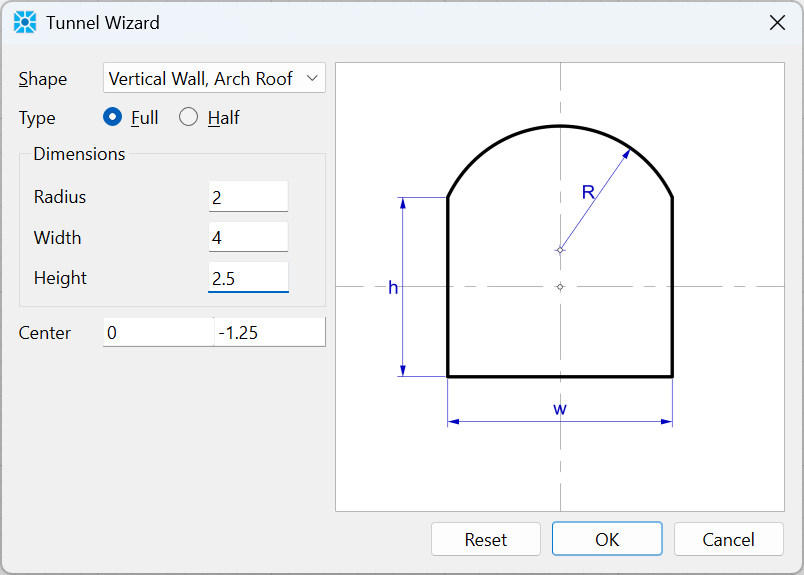
Task: Click the Reset button
Action: point(486,539)
